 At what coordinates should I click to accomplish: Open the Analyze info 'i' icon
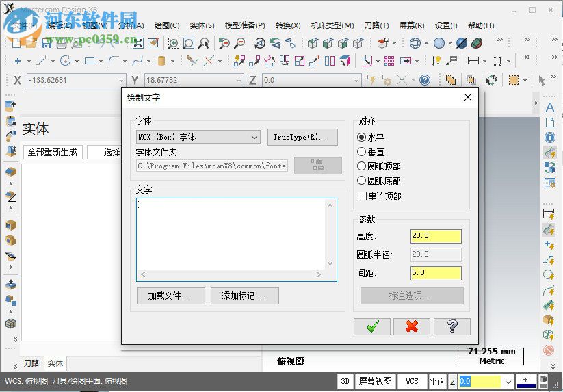[x=550, y=138]
